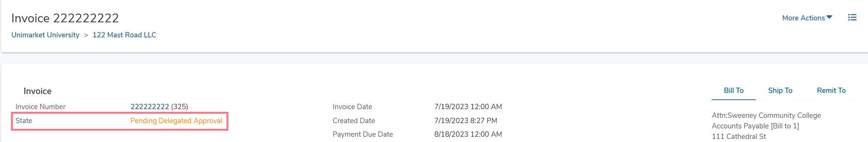Go to Unimarket University breadcrumb link

pos(45,35)
